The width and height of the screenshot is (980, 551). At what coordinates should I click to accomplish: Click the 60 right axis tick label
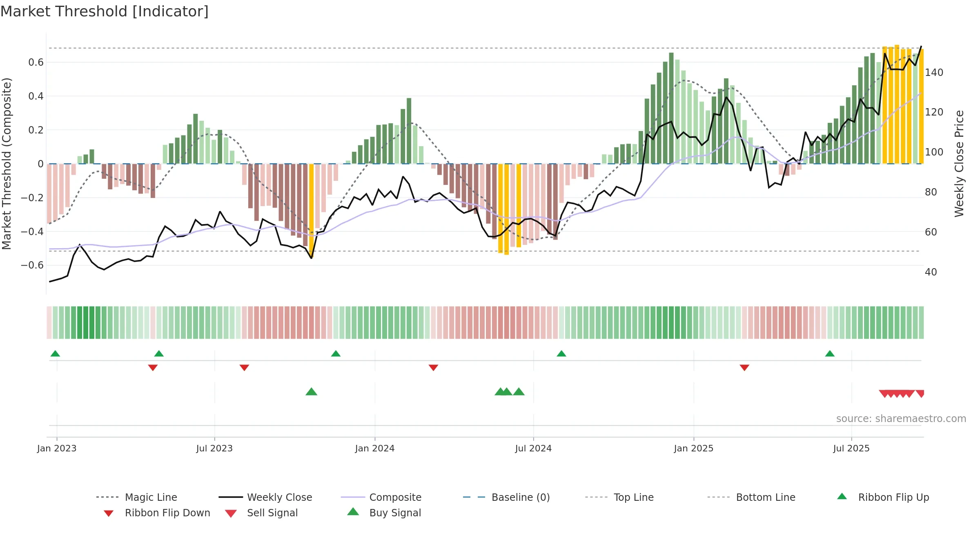point(931,232)
